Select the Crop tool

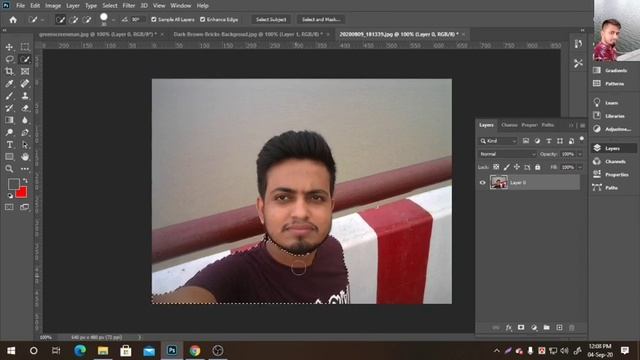pos(9,71)
